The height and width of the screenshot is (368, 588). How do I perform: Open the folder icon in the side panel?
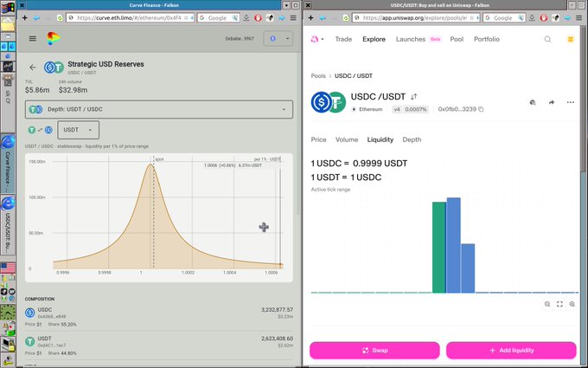8,24
